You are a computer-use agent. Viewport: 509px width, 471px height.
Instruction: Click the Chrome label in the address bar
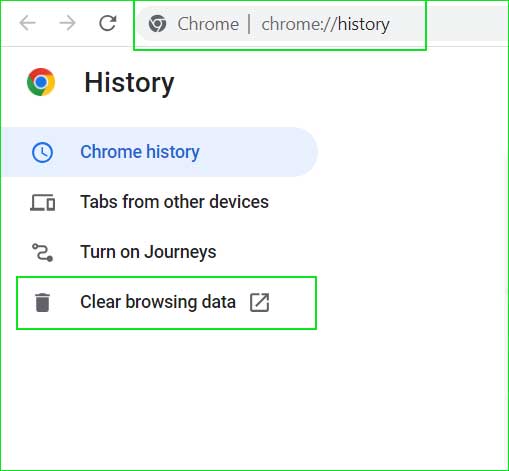coord(208,24)
